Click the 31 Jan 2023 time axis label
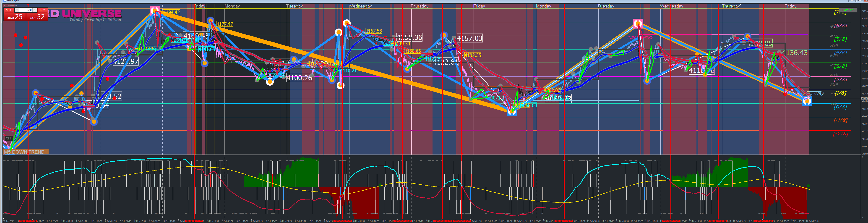The image size is (868, 223). pyautogui.click(x=9, y=221)
